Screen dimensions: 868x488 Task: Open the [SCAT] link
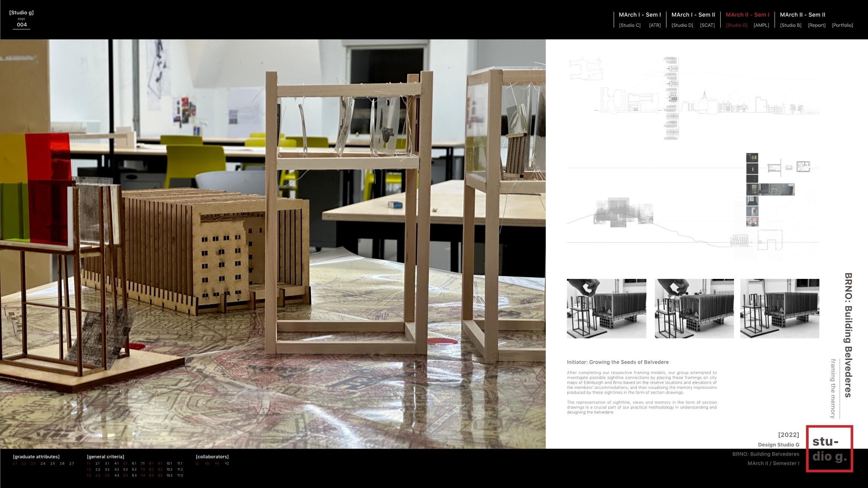[707, 25]
